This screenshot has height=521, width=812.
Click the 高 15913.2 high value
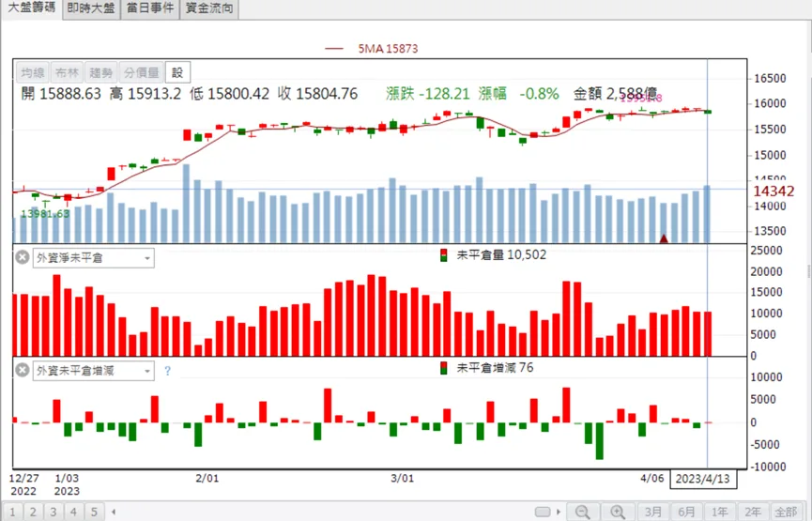(x=145, y=94)
